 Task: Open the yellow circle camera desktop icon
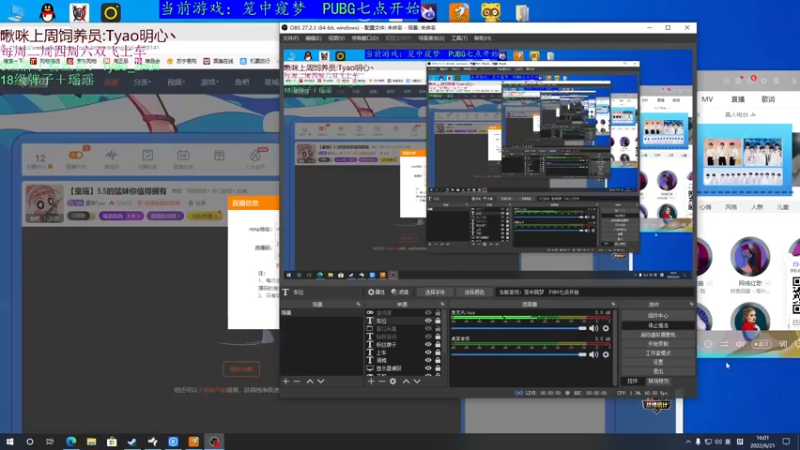coord(111,12)
